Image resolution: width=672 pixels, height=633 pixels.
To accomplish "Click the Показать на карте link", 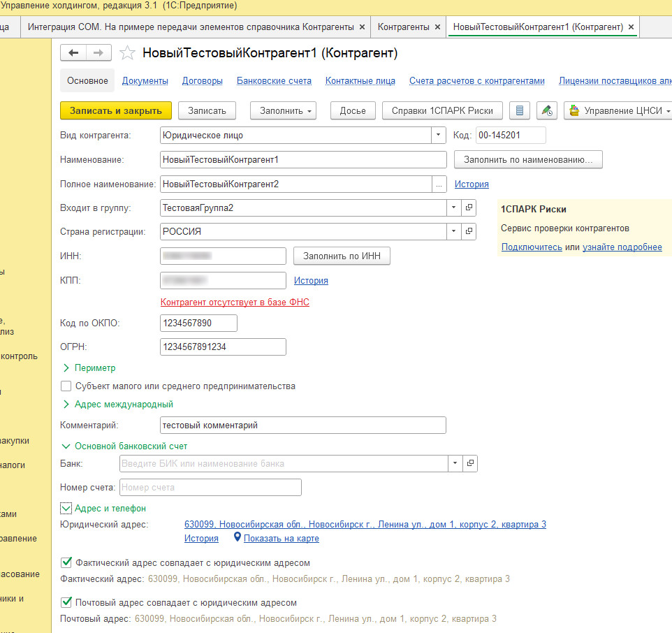I will 281,538.
